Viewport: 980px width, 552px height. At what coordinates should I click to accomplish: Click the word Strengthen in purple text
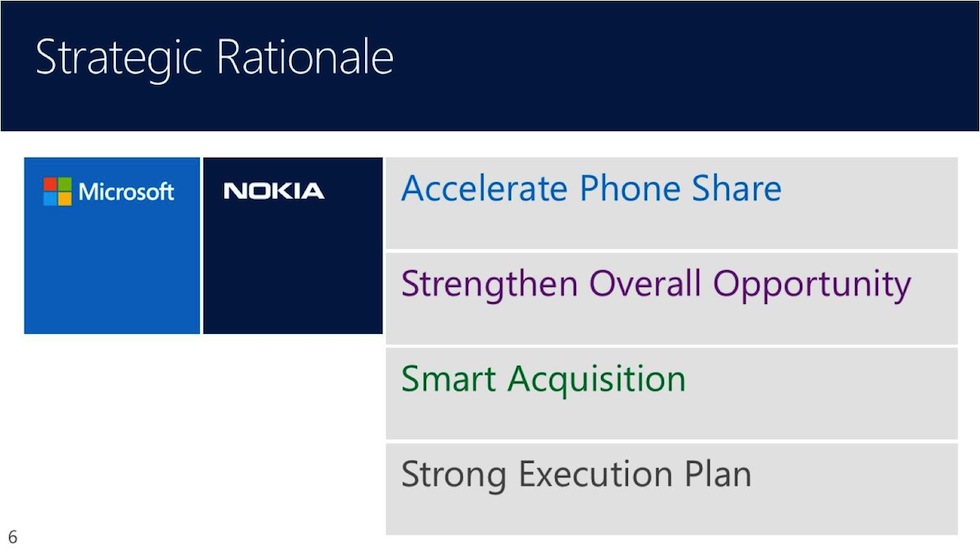[489, 285]
